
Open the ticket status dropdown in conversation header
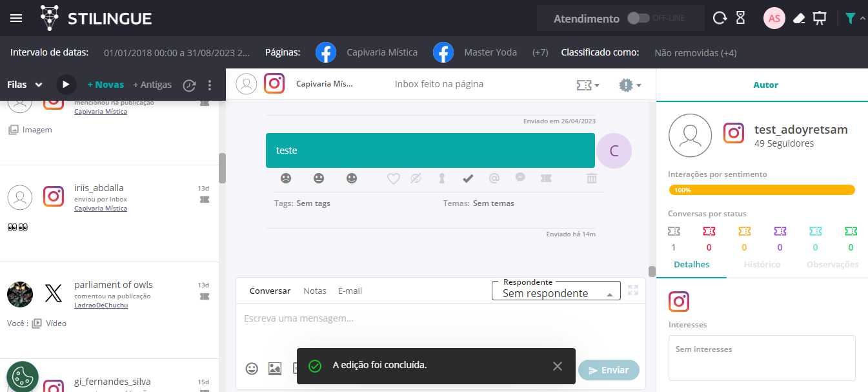587,85
